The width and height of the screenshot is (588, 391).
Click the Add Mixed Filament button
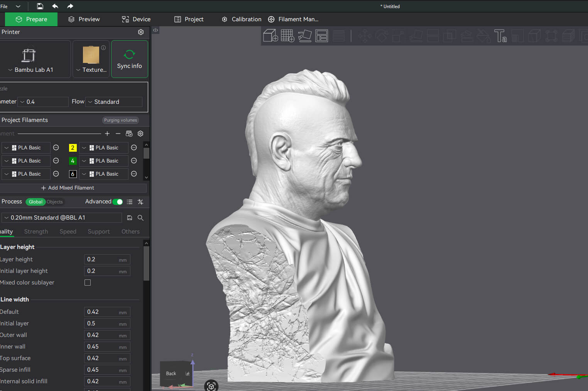click(68, 188)
